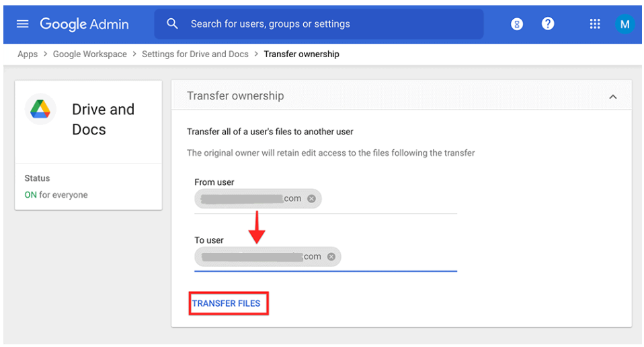Click the Status label
The image size is (644, 347).
(x=37, y=178)
